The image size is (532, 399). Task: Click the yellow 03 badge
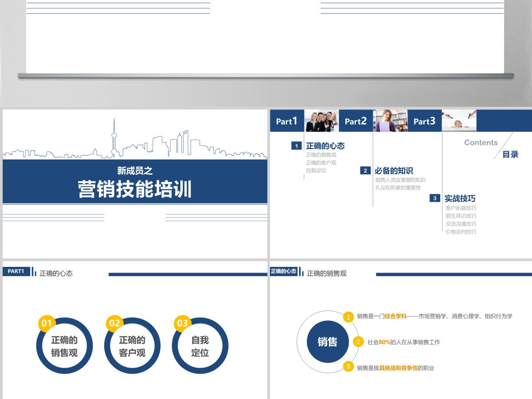[182, 323]
